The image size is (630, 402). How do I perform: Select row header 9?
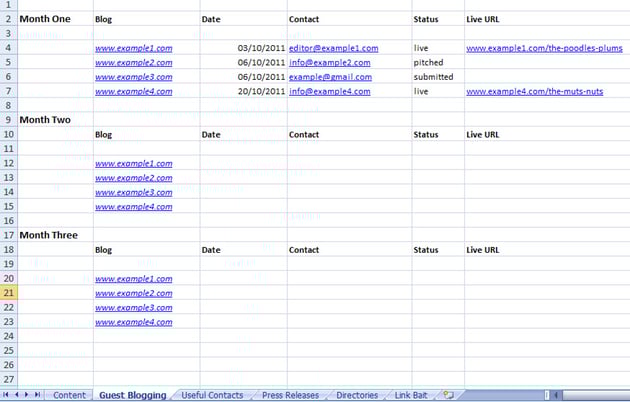[x=8, y=120]
